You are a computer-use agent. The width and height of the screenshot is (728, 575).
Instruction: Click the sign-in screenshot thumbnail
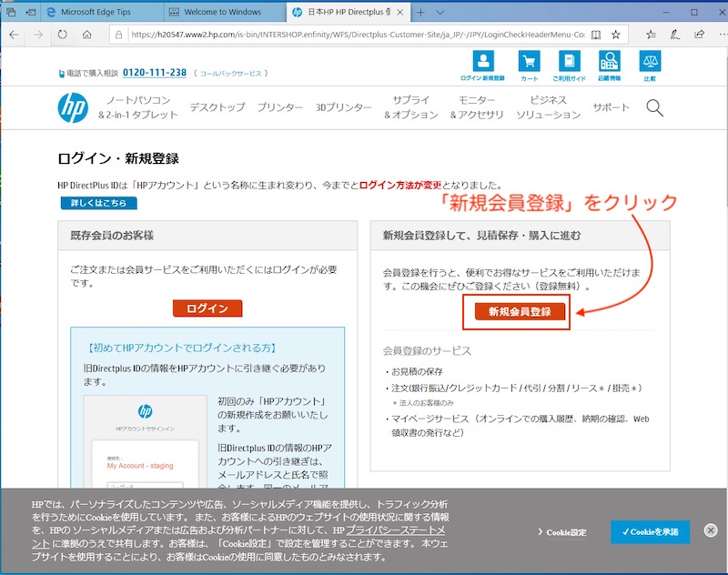tap(145, 441)
